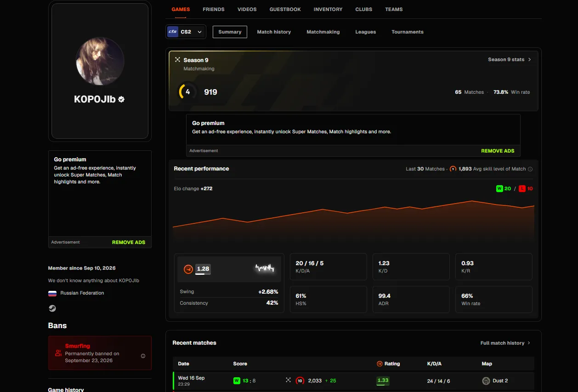The width and height of the screenshot is (578, 392).
Task: Open the FRIENDS tab
Action: (x=214, y=9)
